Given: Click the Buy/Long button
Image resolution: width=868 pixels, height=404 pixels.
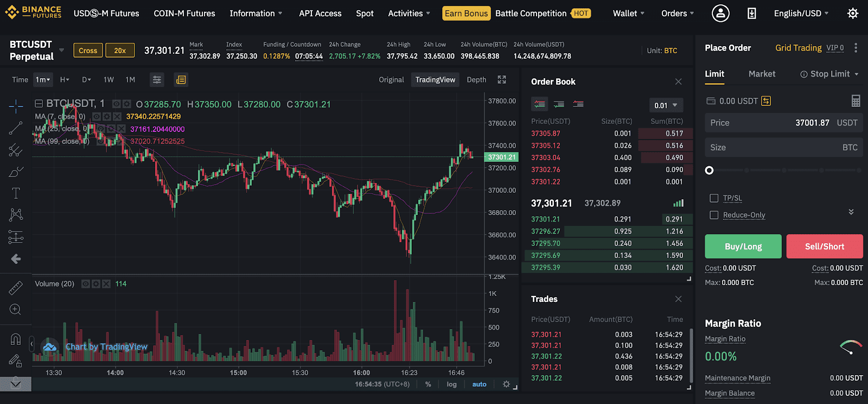Looking at the screenshot, I should click(x=743, y=247).
